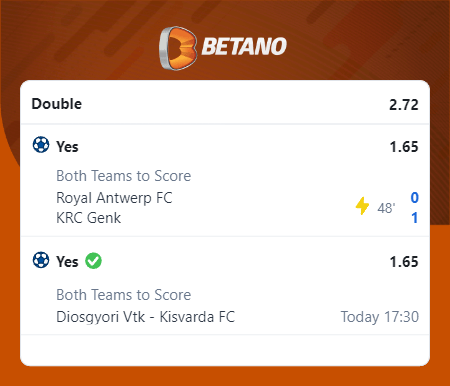Click the 48' live match minute

click(x=386, y=208)
